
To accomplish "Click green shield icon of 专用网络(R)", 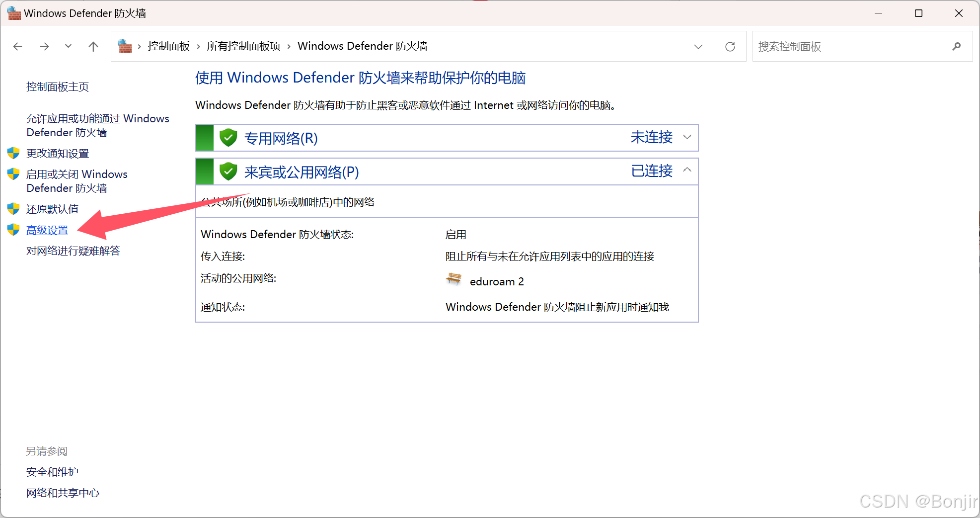I will tap(228, 138).
